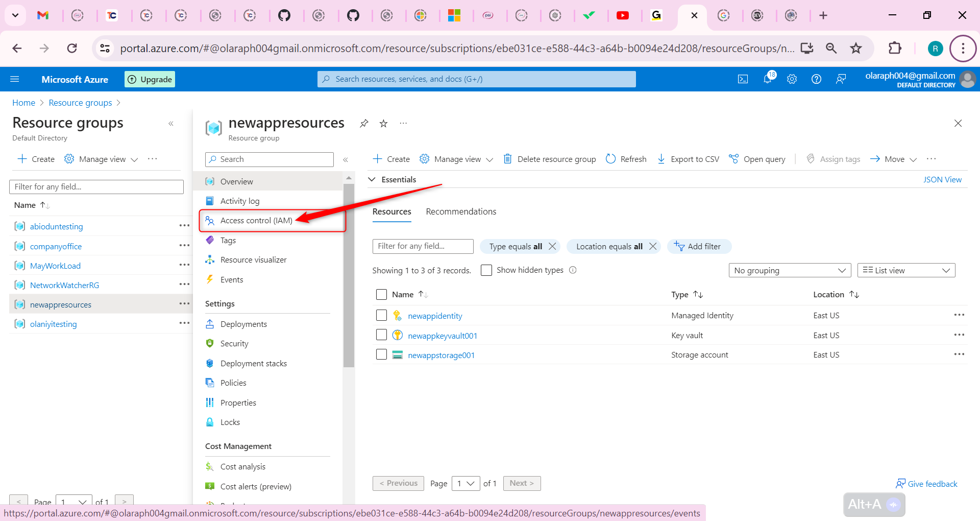Open context menu for newappkeyvault001 row
This screenshot has width=980, height=521.
pos(959,335)
